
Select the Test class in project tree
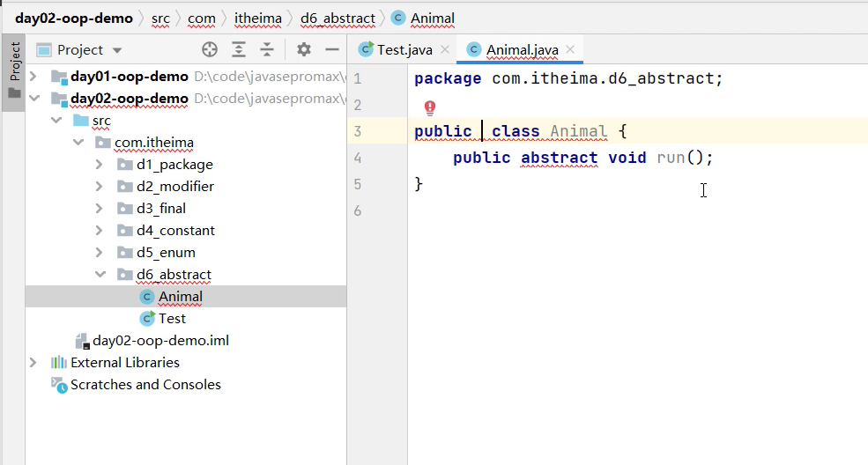click(186, 319)
